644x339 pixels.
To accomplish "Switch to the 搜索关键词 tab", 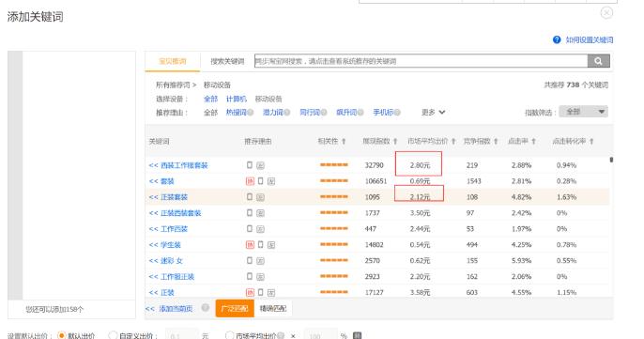I will point(227,62).
